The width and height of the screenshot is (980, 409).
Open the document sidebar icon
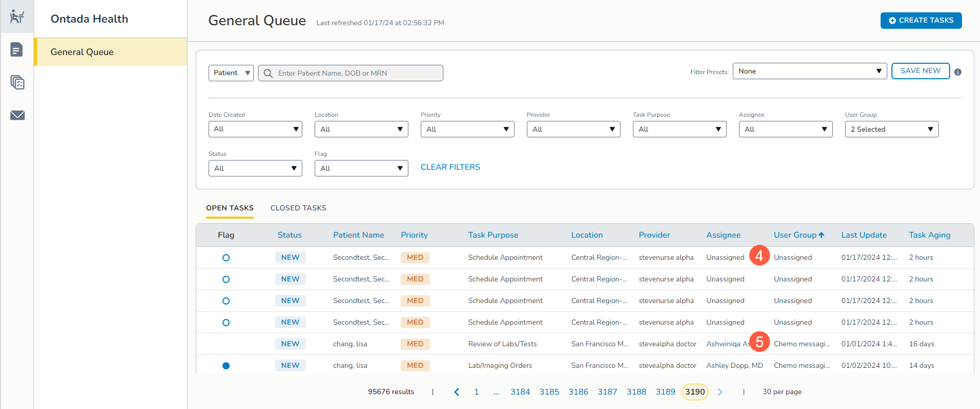pyautogui.click(x=17, y=50)
